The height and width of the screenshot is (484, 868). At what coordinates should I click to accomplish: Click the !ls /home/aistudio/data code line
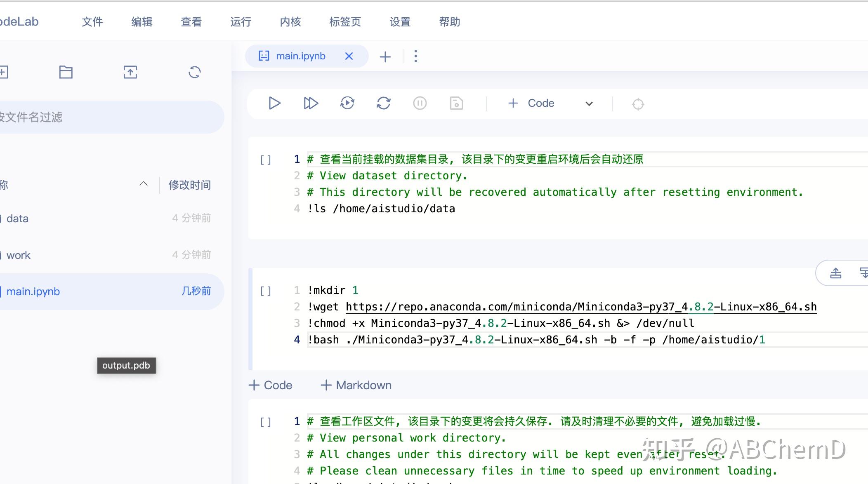click(381, 209)
